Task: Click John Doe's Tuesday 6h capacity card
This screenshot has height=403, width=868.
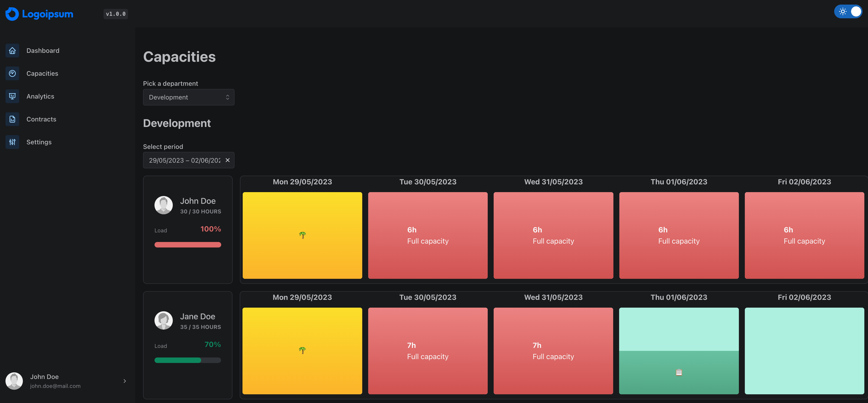Action: point(428,235)
